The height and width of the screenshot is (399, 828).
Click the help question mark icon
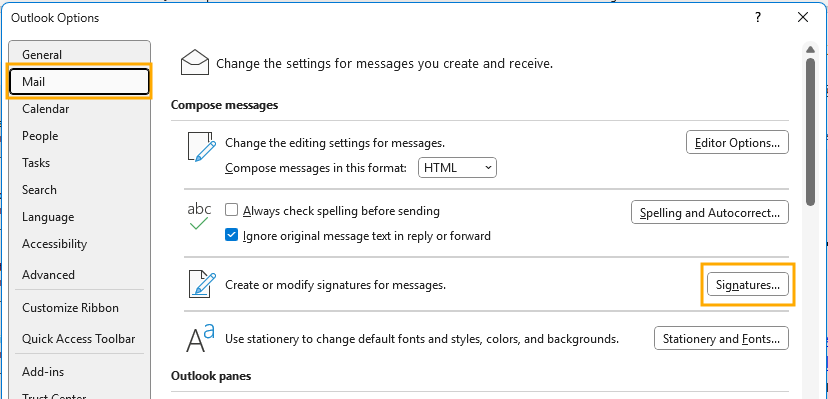click(x=758, y=17)
